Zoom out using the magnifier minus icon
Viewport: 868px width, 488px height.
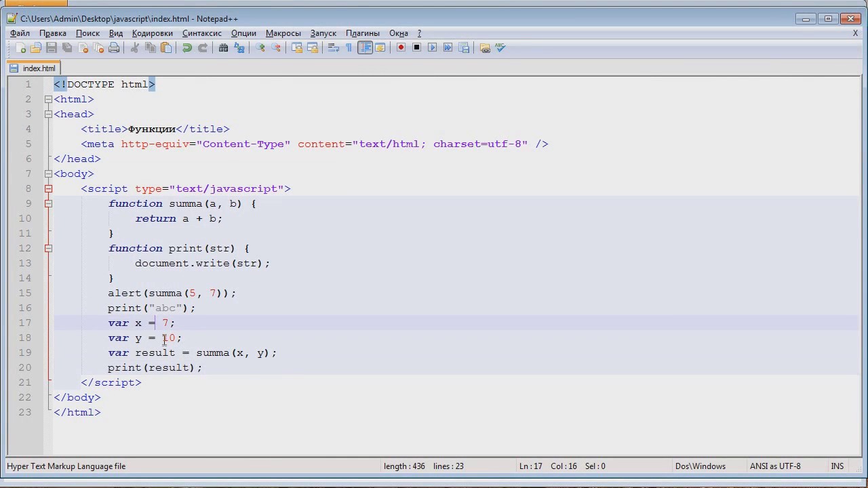pyautogui.click(x=276, y=47)
